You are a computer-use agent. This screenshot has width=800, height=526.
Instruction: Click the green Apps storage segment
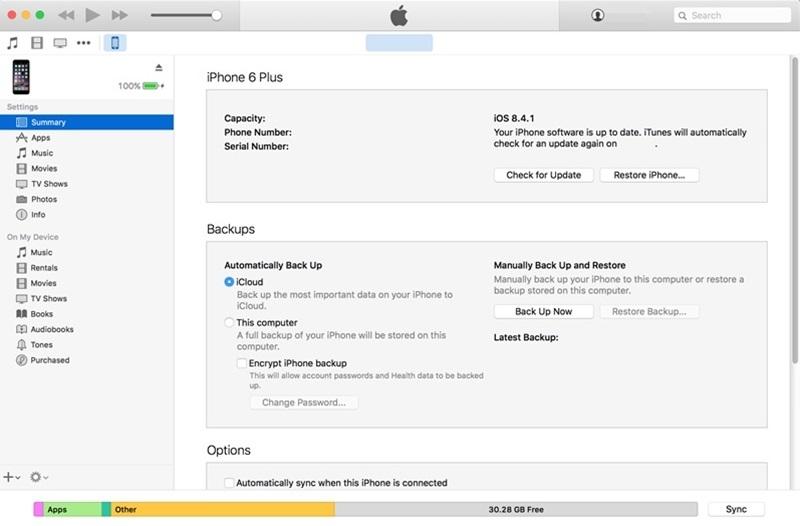coord(72,509)
